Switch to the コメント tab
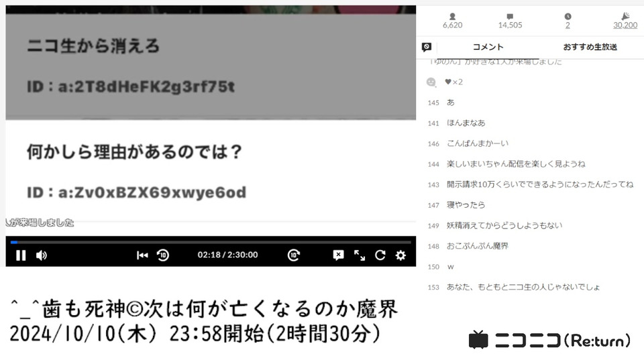644x362 pixels. pyautogui.click(x=488, y=47)
